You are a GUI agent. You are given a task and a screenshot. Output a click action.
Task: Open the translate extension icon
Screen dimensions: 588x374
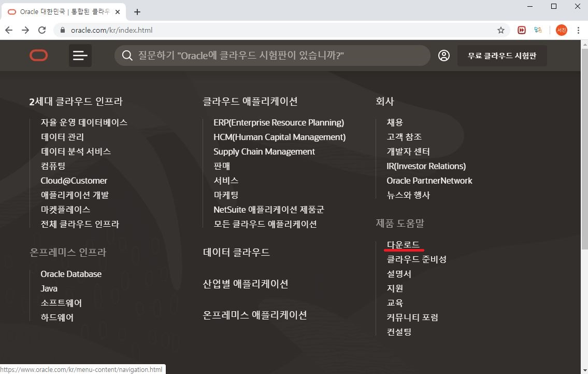538,30
